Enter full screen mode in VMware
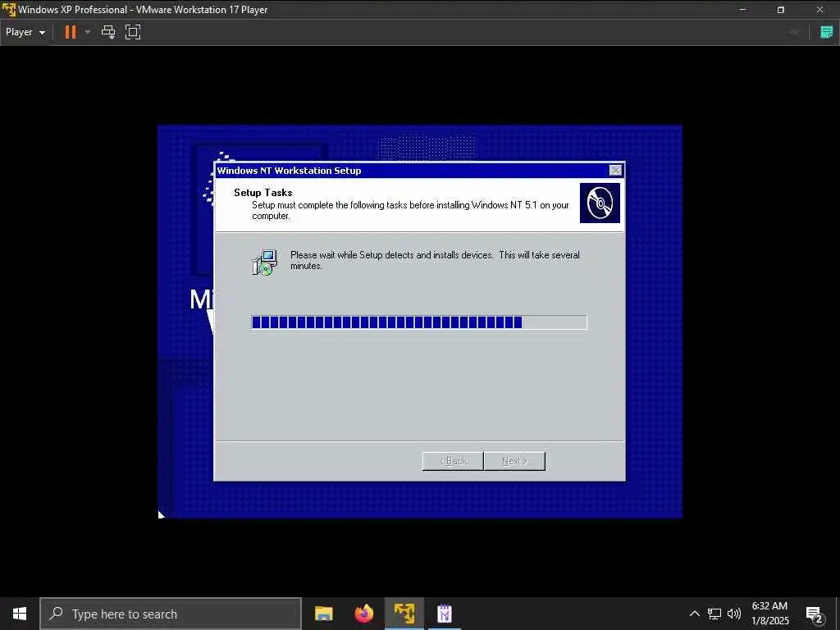The image size is (840, 630). coord(133,32)
